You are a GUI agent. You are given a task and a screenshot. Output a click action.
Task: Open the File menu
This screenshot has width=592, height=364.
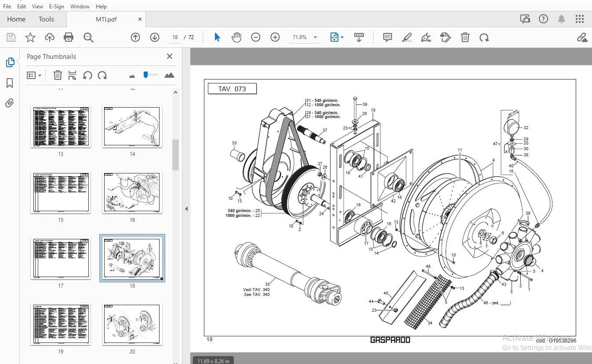7,7
